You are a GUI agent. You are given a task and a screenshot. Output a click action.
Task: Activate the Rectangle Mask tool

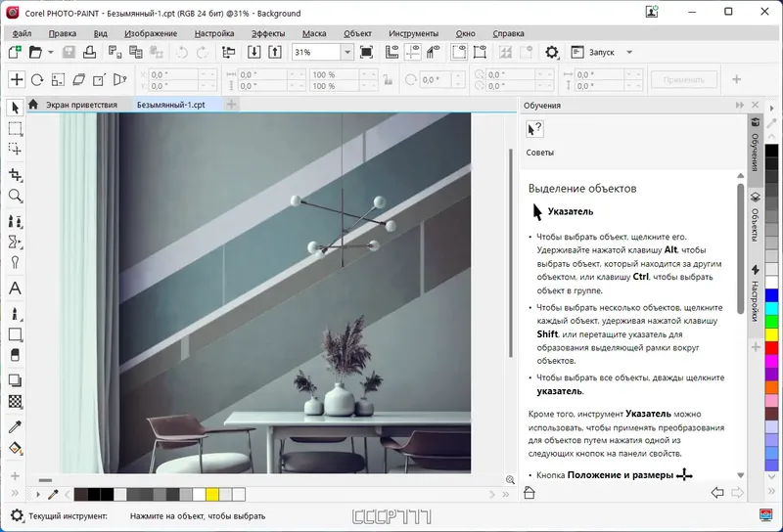click(15, 128)
